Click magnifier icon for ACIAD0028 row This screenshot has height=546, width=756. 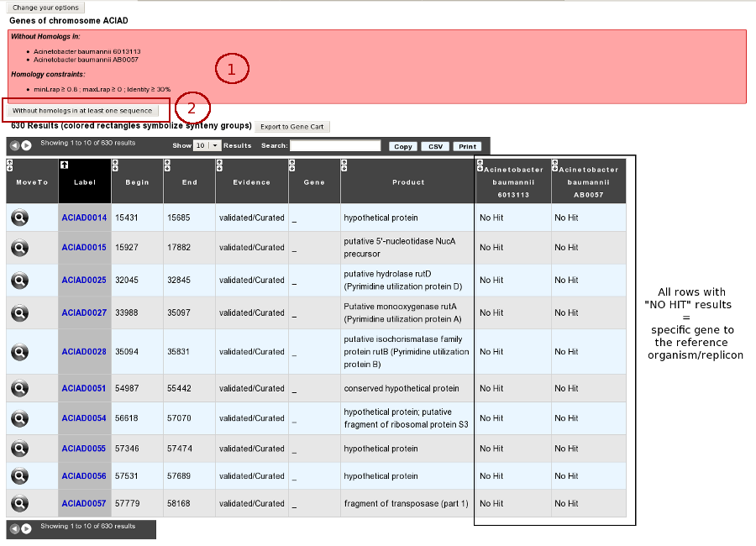pyautogui.click(x=20, y=352)
